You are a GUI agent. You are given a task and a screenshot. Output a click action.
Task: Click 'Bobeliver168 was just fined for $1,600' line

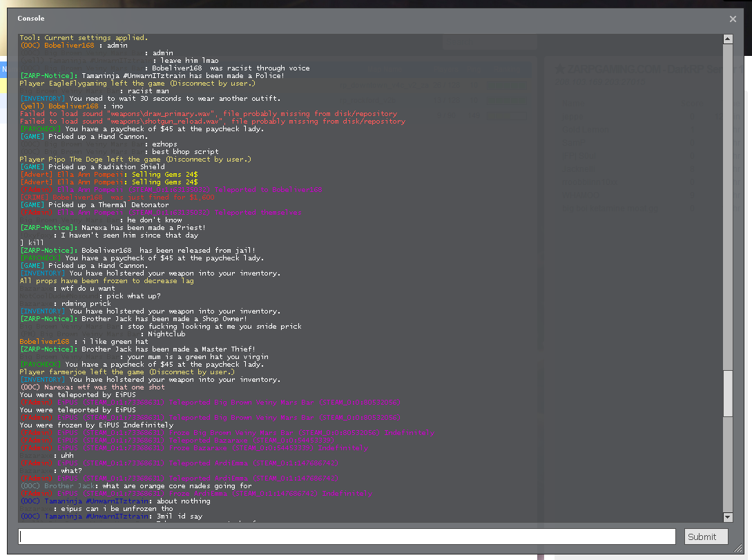click(x=117, y=197)
